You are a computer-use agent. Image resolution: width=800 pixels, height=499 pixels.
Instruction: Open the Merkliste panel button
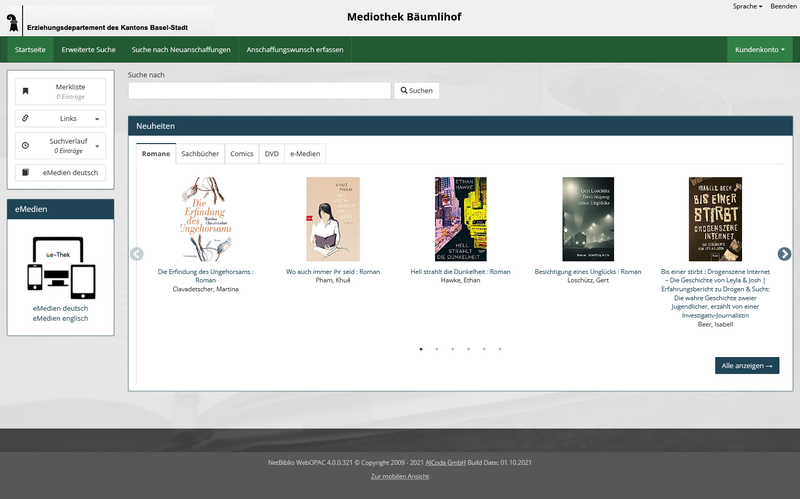pyautogui.click(x=61, y=91)
